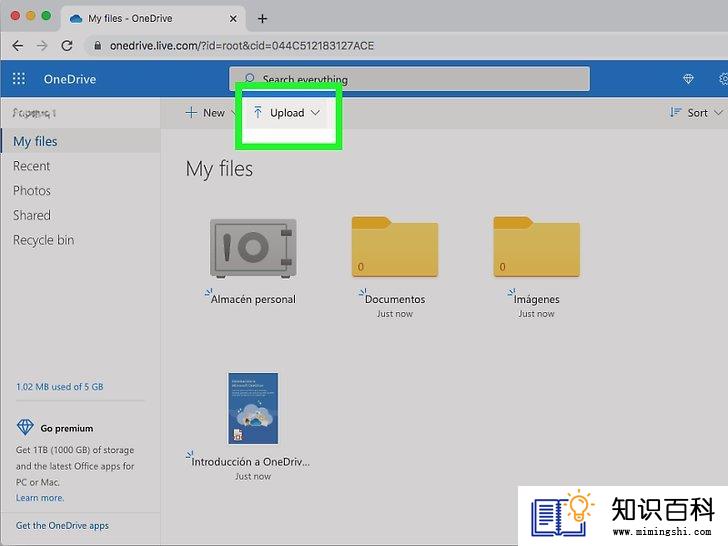Viewport: 728px width, 546px height.
Task: Click Learn more link
Action: coord(40,498)
